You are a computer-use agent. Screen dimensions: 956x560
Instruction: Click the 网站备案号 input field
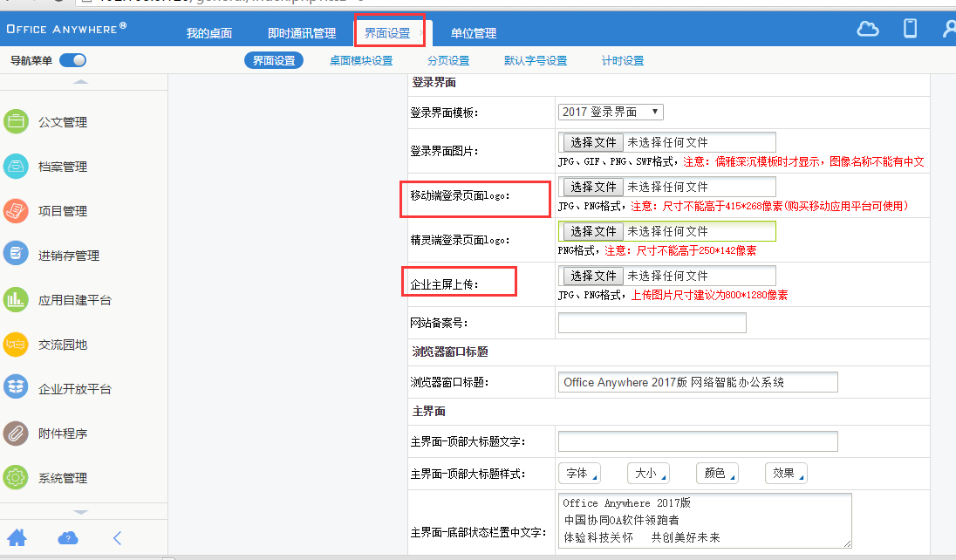point(652,323)
